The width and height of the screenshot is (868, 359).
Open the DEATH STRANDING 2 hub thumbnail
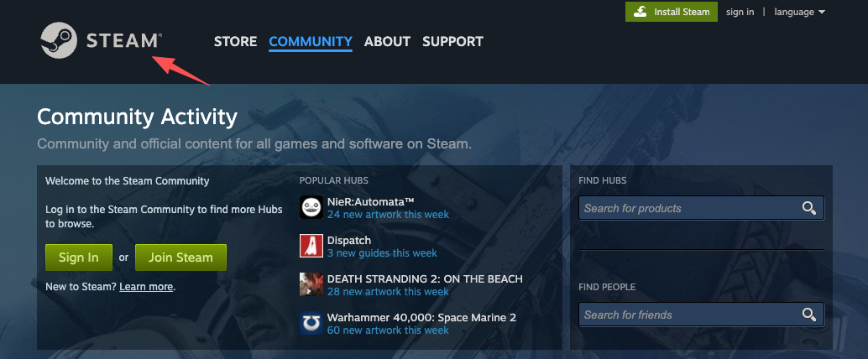click(311, 284)
